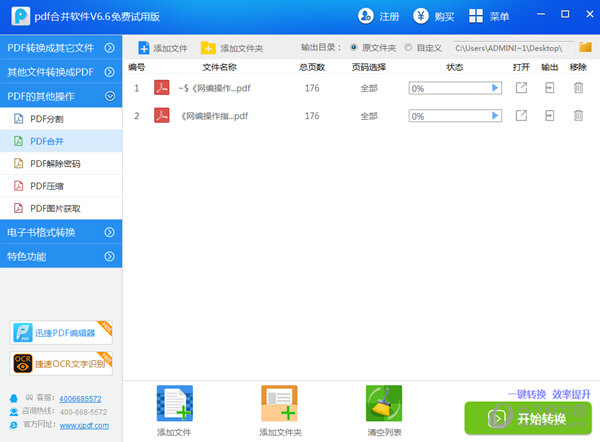Click 输出 output icon for row 1
The width and height of the screenshot is (600, 442).
pos(549,88)
